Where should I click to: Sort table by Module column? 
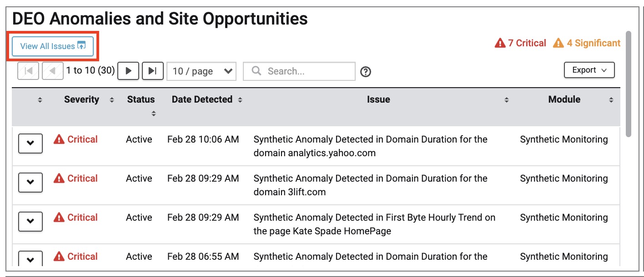611,100
